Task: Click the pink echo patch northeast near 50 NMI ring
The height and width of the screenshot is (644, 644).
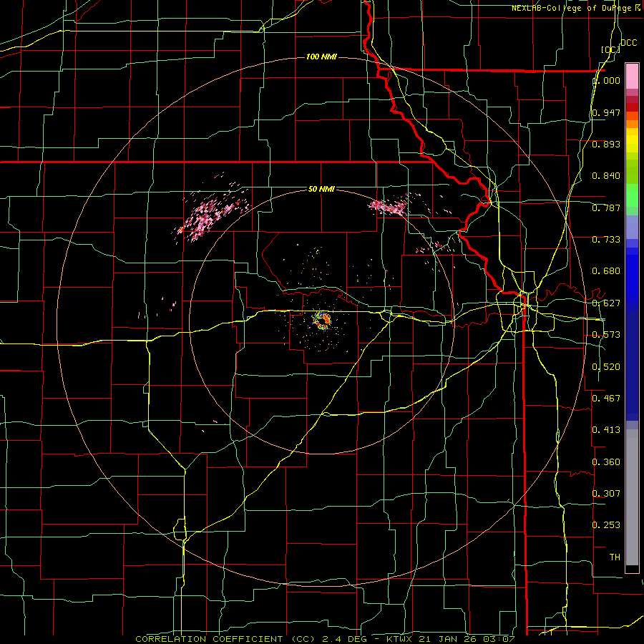Action: point(388,207)
